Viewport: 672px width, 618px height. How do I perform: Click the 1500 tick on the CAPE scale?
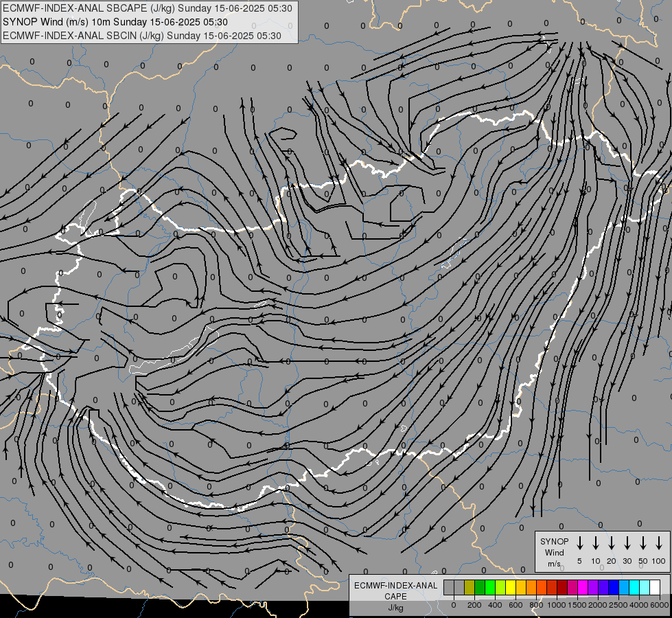(x=577, y=605)
